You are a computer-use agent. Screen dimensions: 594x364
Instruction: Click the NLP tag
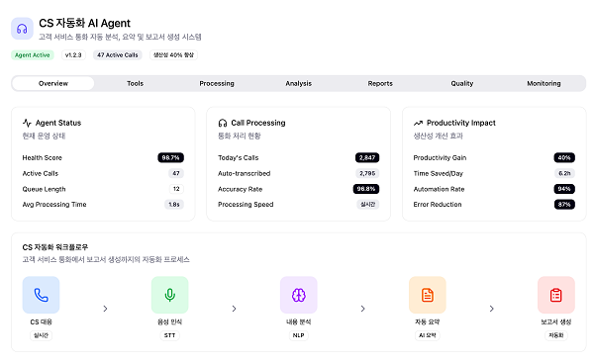[x=299, y=335]
